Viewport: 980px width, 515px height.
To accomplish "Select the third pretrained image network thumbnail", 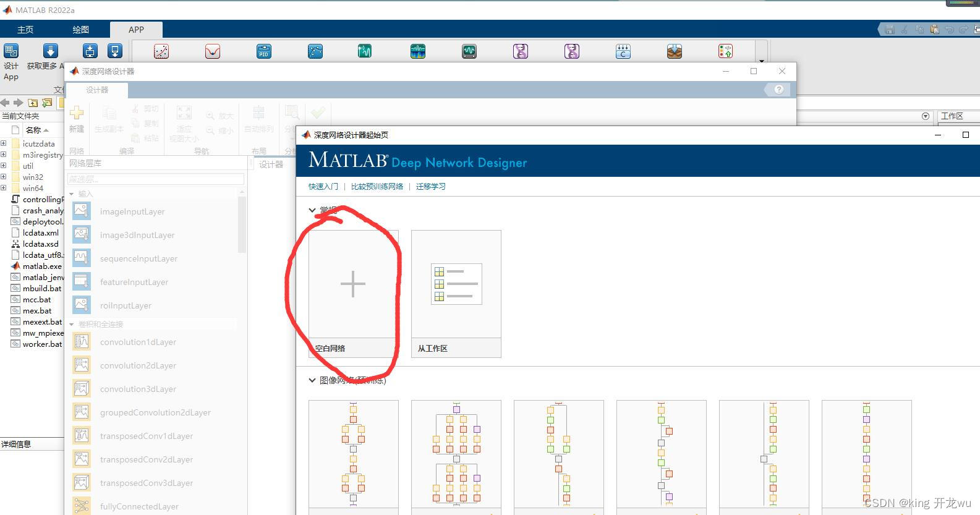I will coord(559,456).
